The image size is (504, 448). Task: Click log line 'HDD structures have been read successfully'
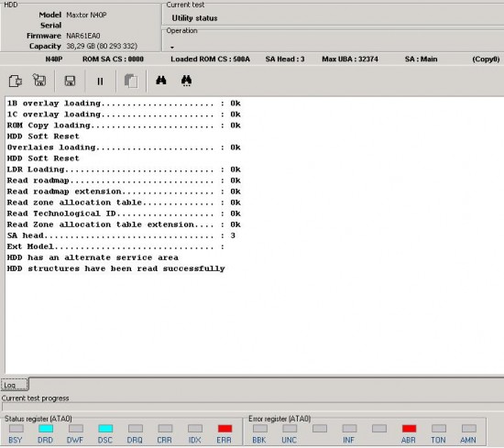point(116,268)
